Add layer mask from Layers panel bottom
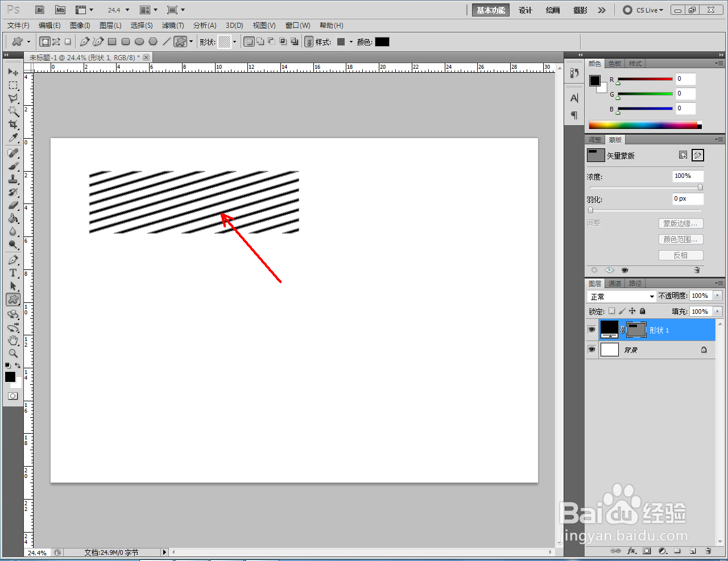The height and width of the screenshot is (561, 728). coord(647,551)
